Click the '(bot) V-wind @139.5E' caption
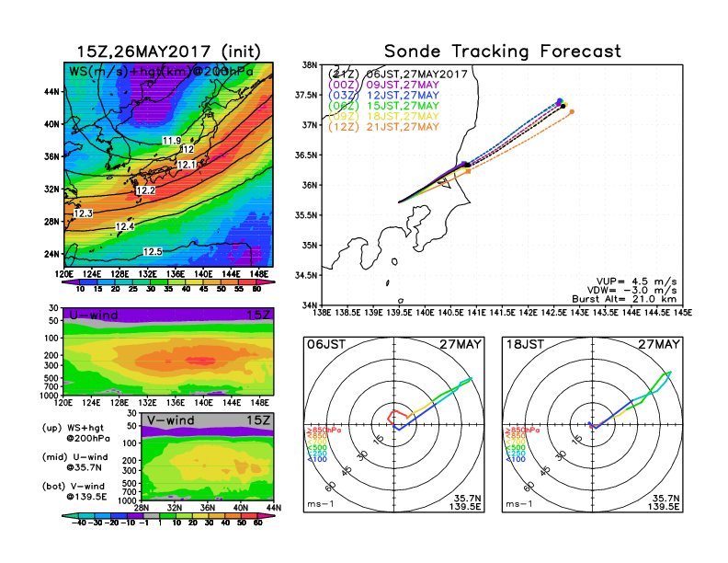Image resolution: width=728 pixels, height=563 pixels. [x=74, y=491]
